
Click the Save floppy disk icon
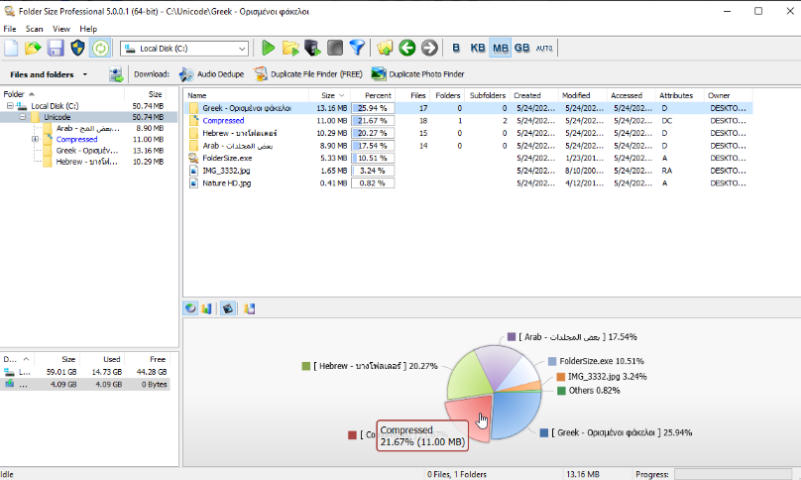point(56,48)
